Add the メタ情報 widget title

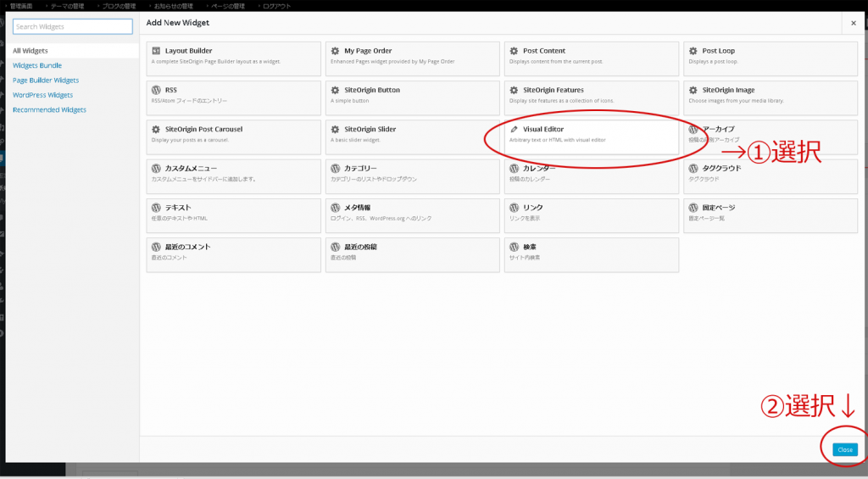(x=357, y=208)
